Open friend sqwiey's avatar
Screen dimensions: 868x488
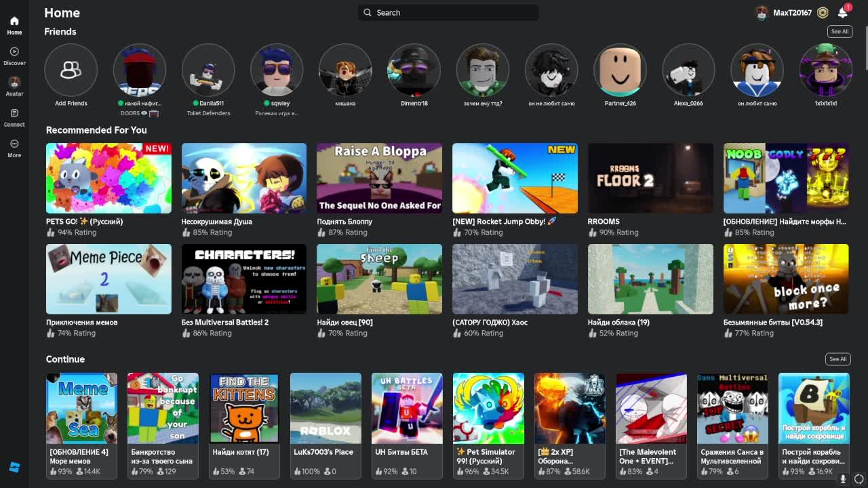pos(277,70)
